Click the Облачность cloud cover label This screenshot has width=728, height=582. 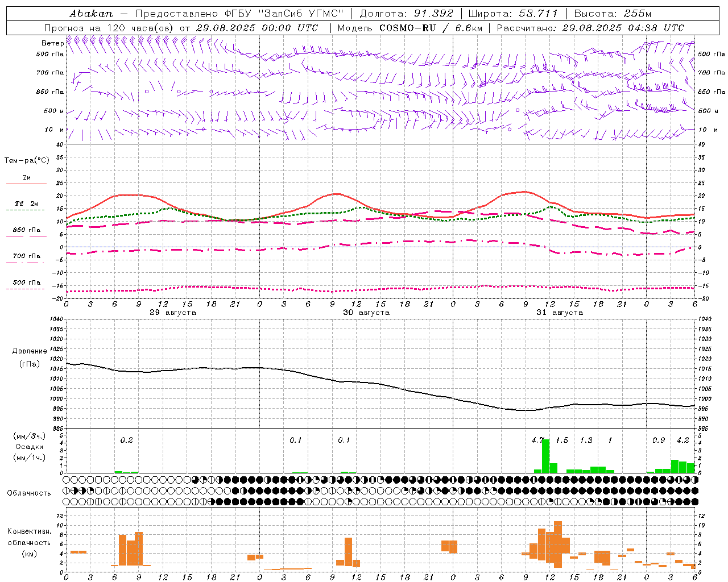(x=29, y=493)
